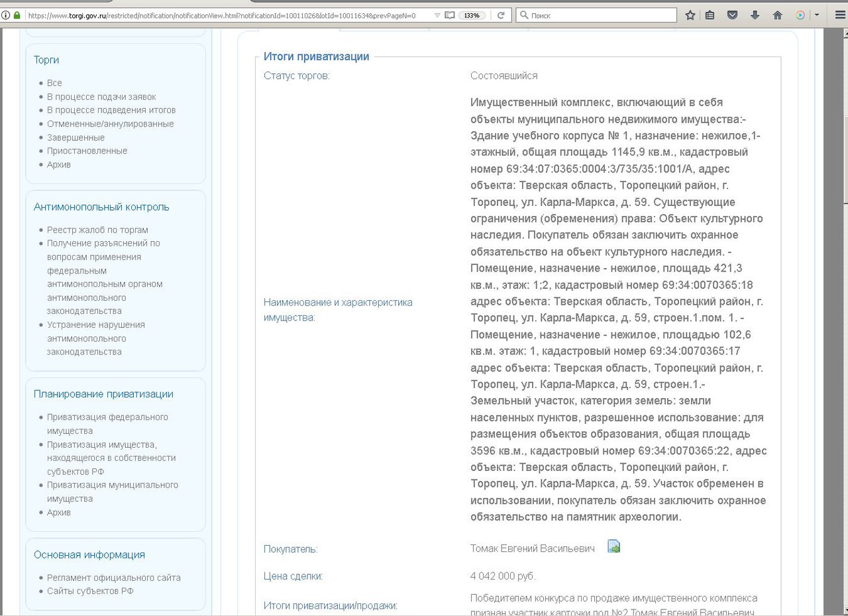Screen dimensions: 848x616
Task: Click the green secure padlock icon
Action: (17, 15)
